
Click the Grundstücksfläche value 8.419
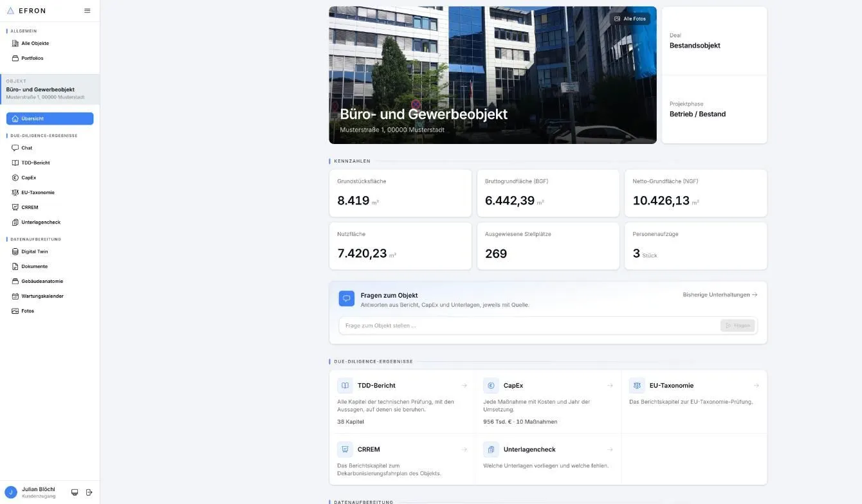point(353,201)
